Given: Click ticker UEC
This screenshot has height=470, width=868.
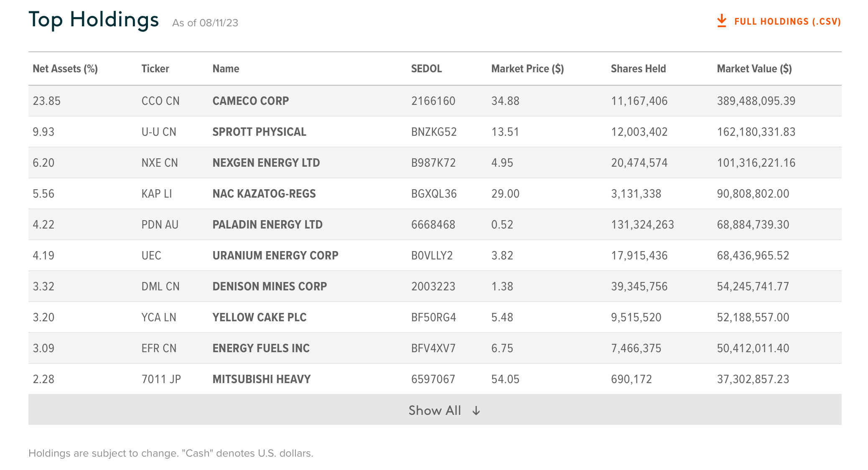Looking at the screenshot, I should pos(151,256).
